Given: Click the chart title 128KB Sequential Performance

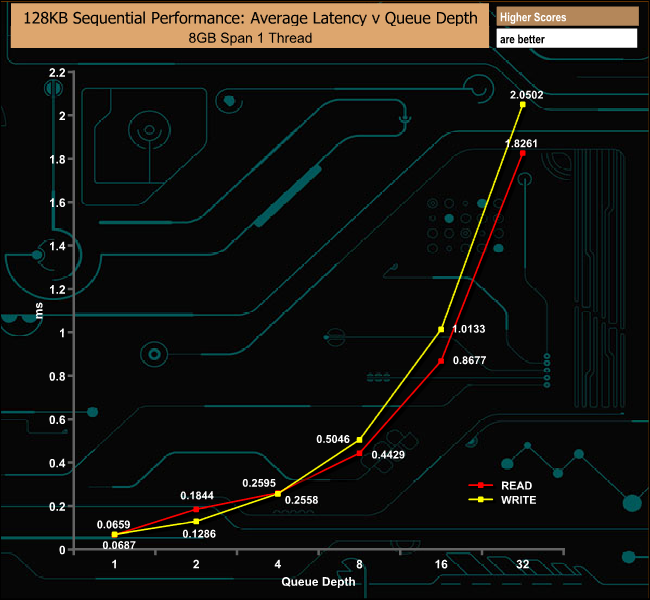Looking at the screenshot, I should 250,18.
